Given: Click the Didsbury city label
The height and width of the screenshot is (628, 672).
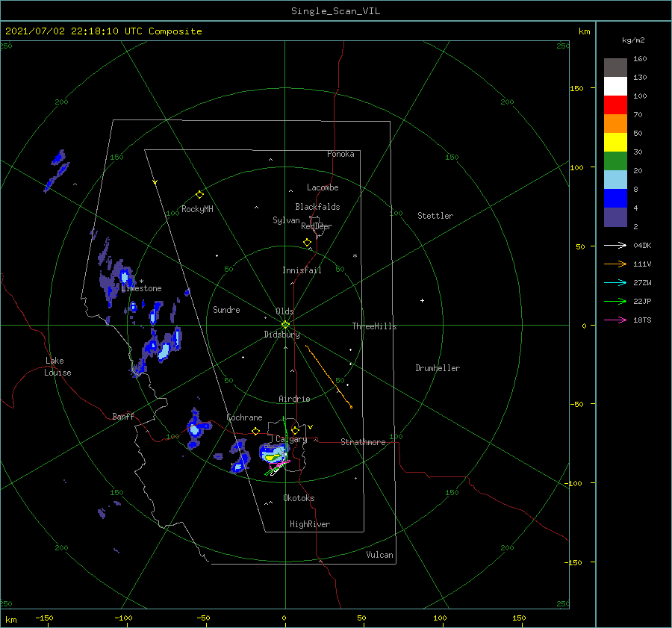Looking at the screenshot, I should point(281,335).
